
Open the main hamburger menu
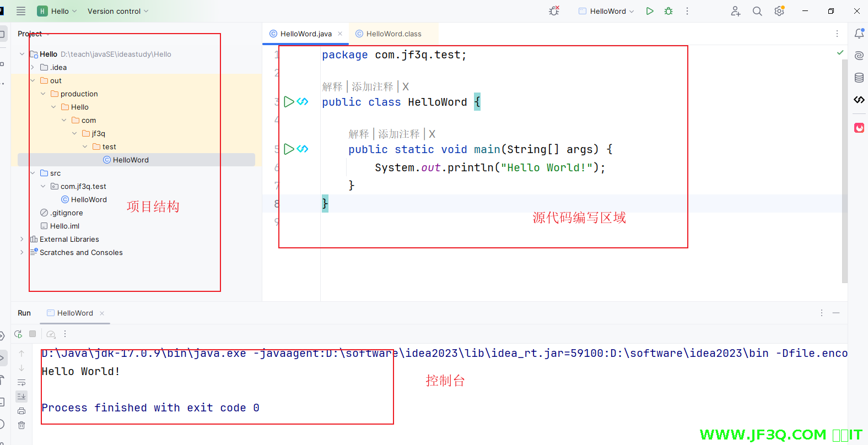[21, 11]
